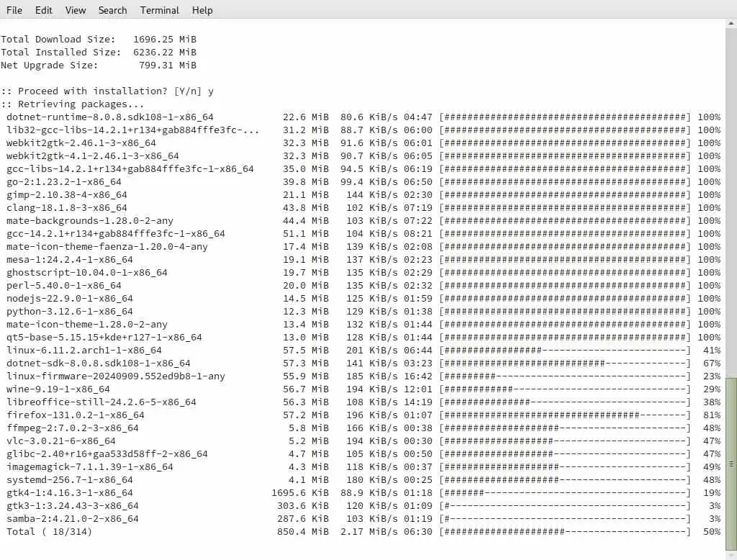Screen dimensions: 737x560
Task: Click package name clang-18.1.8-3-x86_64
Action: pyautogui.click(x=67, y=208)
